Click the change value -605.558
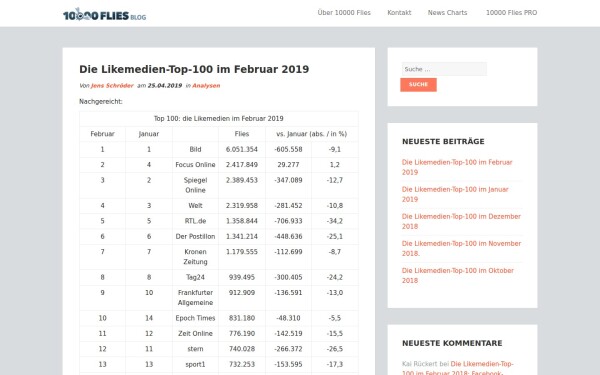 (x=288, y=150)
